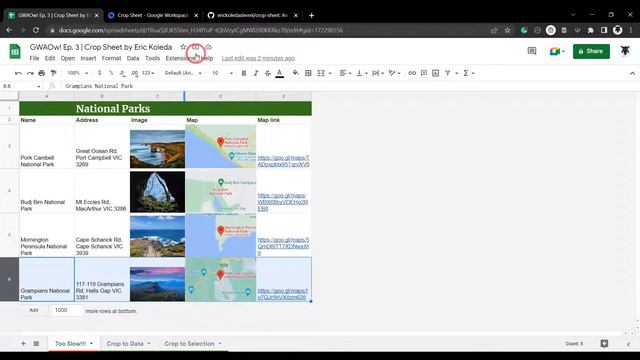Toggle strikethrough formatting
The image size is (640, 360).
point(267,73)
